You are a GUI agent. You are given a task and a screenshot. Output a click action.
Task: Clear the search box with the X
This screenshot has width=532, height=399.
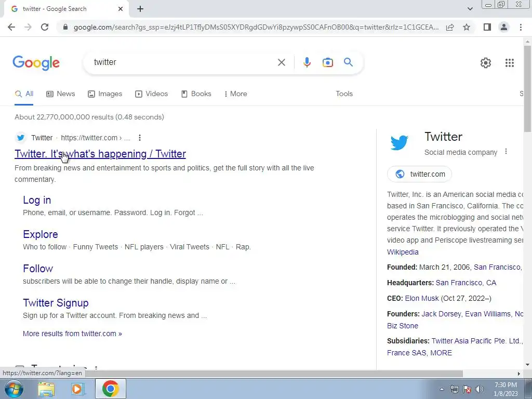(x=281, y=62)
